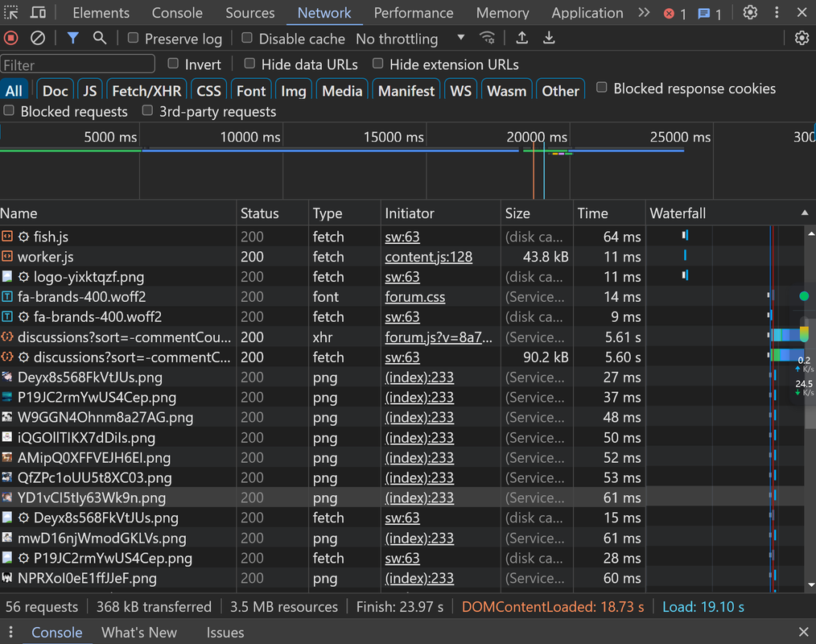This screenshot has width=816, height=644.
Task: Import HAR file upload icon
Action: tap(522, 38)
